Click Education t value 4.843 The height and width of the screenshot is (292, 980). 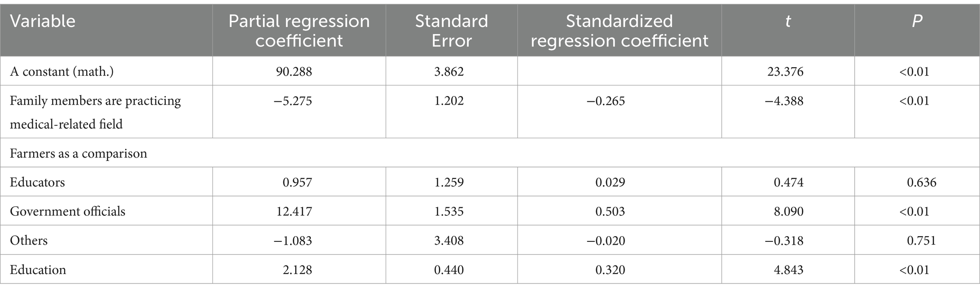[789, 270]
